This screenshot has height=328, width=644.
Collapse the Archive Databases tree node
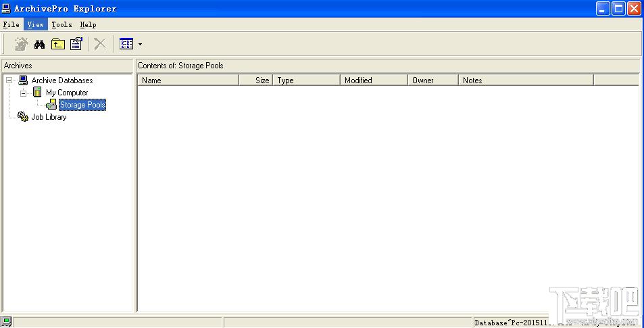coord(9,80)
